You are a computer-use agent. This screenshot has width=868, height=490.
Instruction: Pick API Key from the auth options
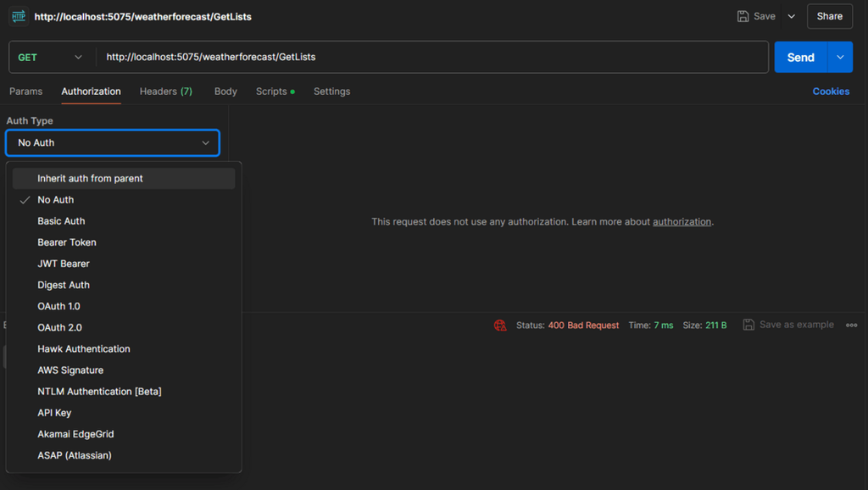[54, 413]
